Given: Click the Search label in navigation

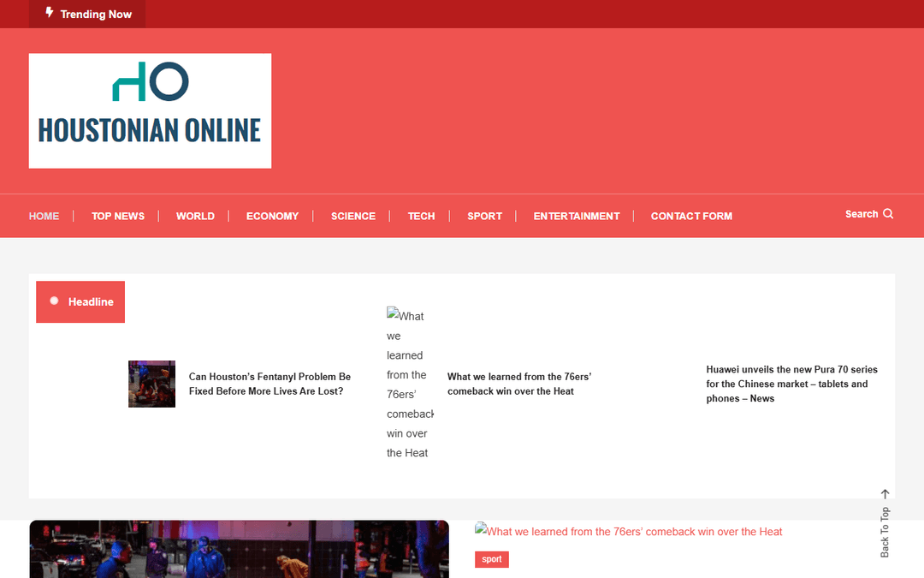Looking at the screenshot, I should 862,214.
